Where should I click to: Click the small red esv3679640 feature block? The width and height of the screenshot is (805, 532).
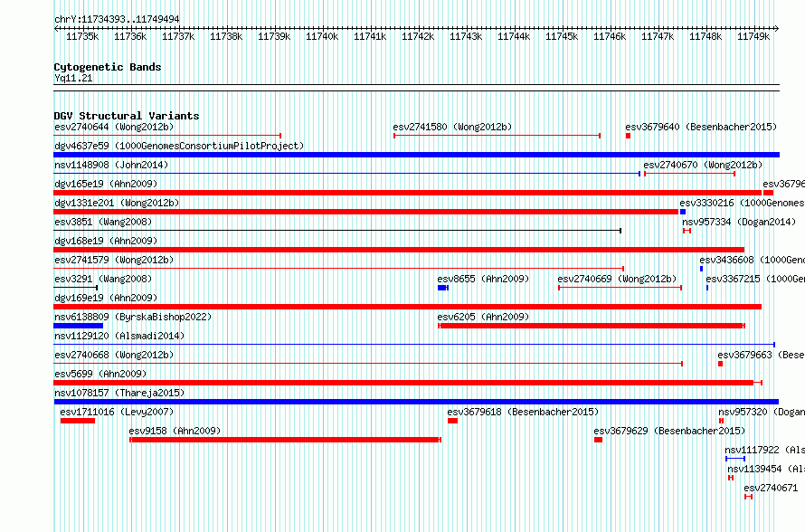[628, 136]
